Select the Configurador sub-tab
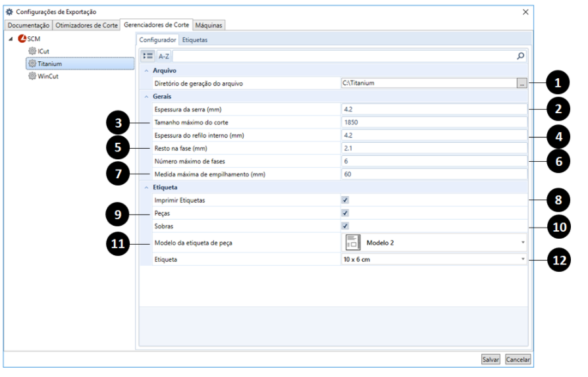The image size is (588, 377). pyautogui.click(x=157, y=39)
